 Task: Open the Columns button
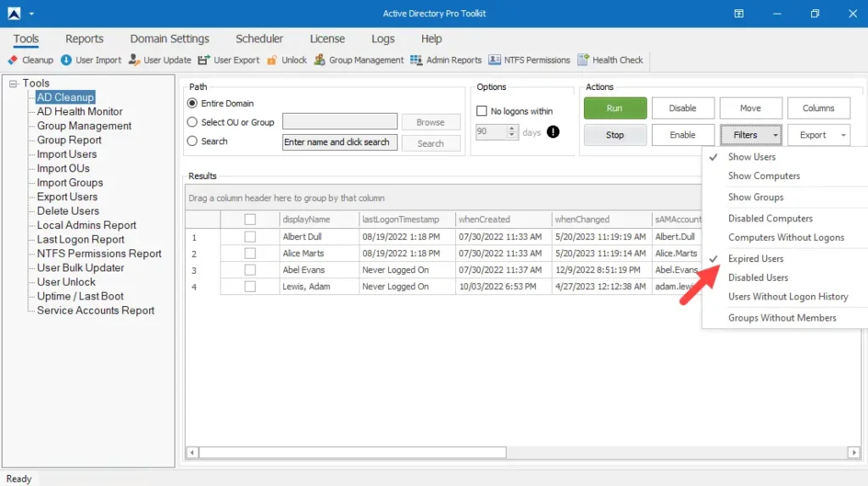[818, 108]
